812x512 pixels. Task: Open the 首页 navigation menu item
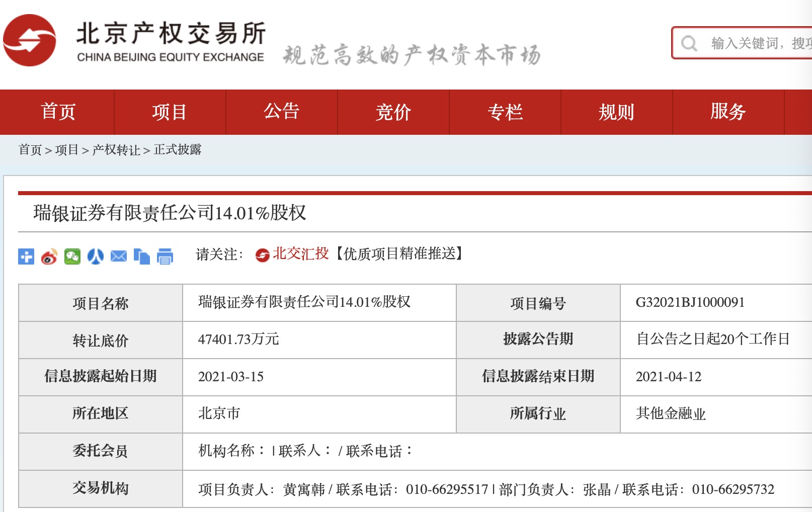[58, 112]
